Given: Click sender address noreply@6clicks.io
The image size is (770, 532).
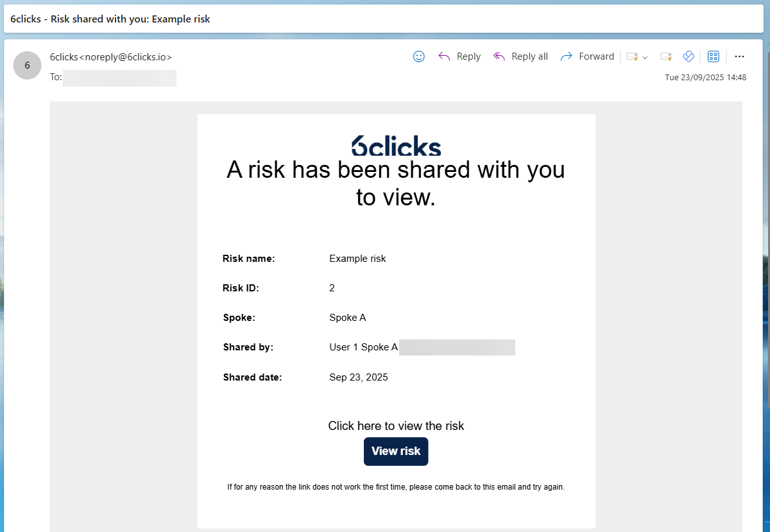Looking at the screenshot, I should click(126, 57).
